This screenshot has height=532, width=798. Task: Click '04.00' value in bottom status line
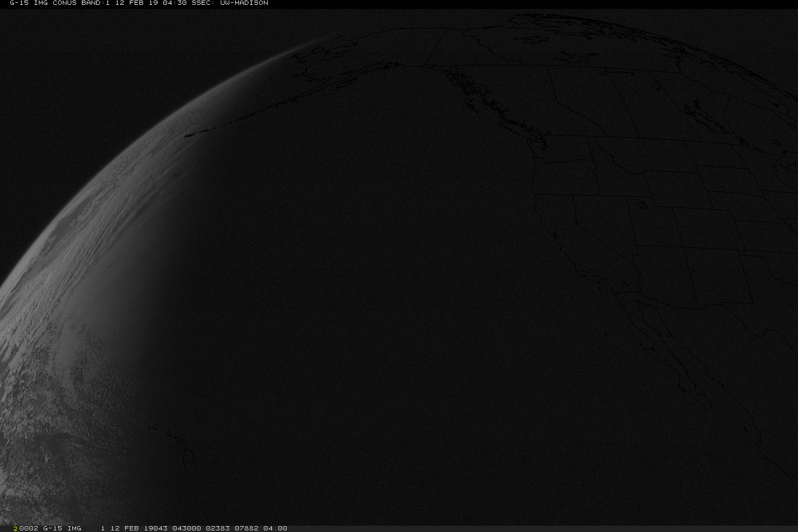(275, 528)
